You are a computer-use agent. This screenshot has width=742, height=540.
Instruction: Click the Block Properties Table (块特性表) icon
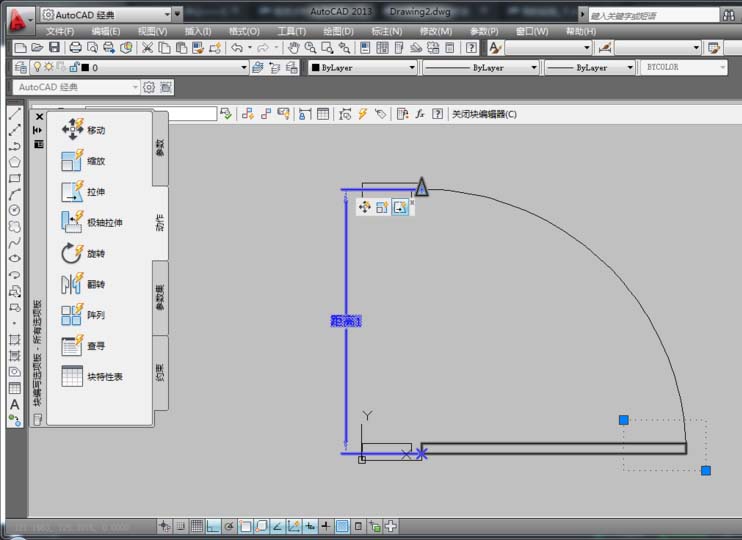pos(73,377)
